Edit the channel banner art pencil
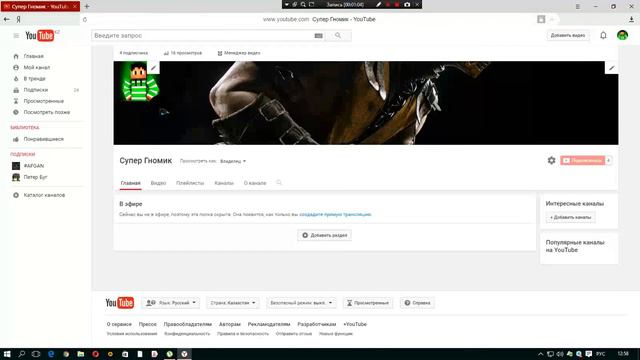 tap(611, 68)
